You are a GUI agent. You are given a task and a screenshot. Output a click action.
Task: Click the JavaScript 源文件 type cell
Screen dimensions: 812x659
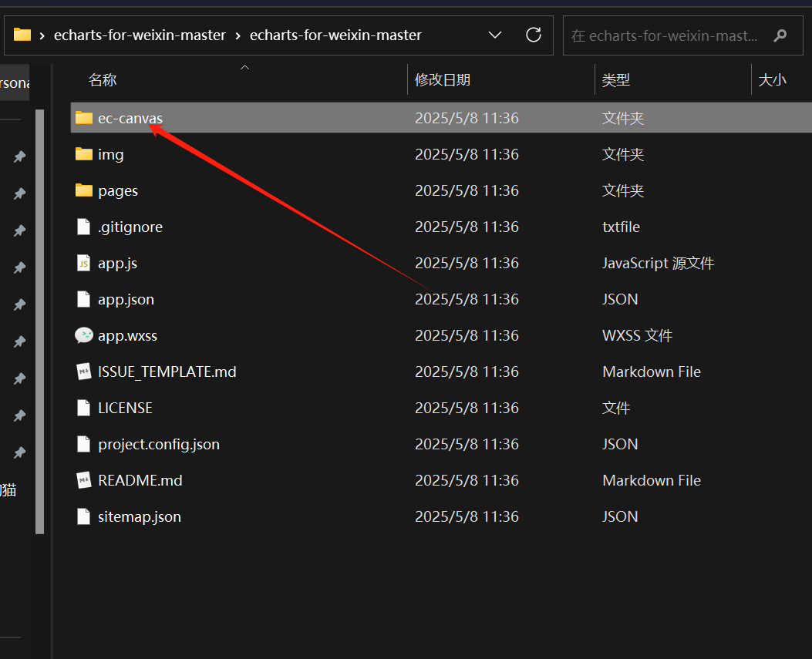[658, 263]
